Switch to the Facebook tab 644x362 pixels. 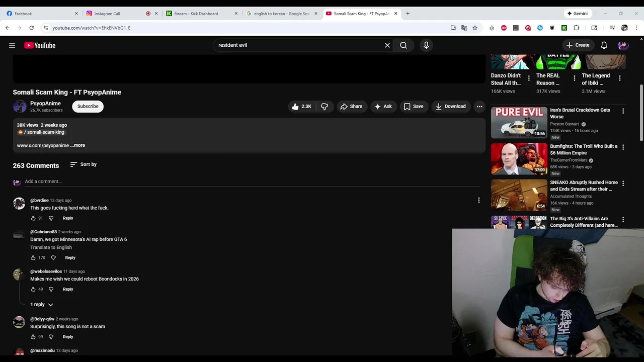coord(41,14)
